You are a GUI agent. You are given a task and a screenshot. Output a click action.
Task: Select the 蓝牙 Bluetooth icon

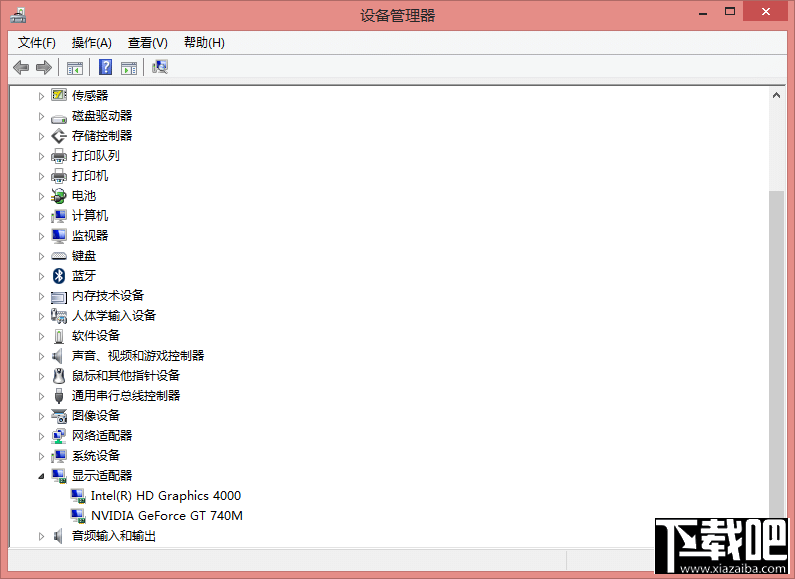[x=59, y=276]
